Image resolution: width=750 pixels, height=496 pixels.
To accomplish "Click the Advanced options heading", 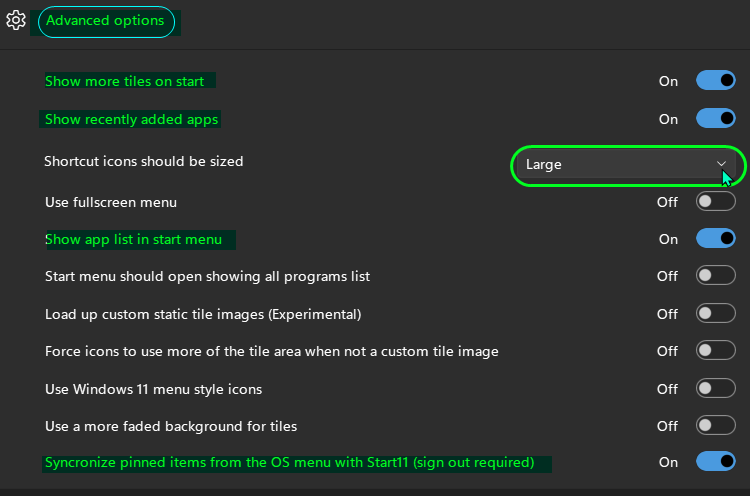I will click(105, 21).
